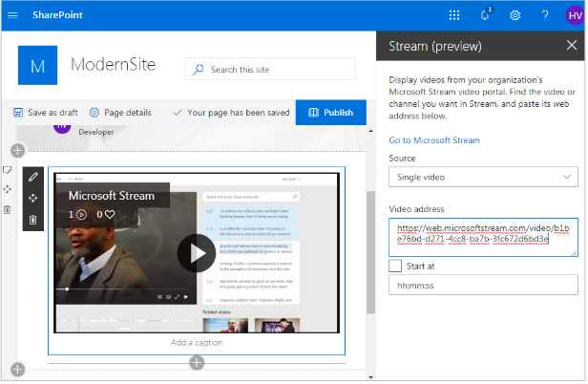Click the edit section icon on the left edge

tap(8, 171)
